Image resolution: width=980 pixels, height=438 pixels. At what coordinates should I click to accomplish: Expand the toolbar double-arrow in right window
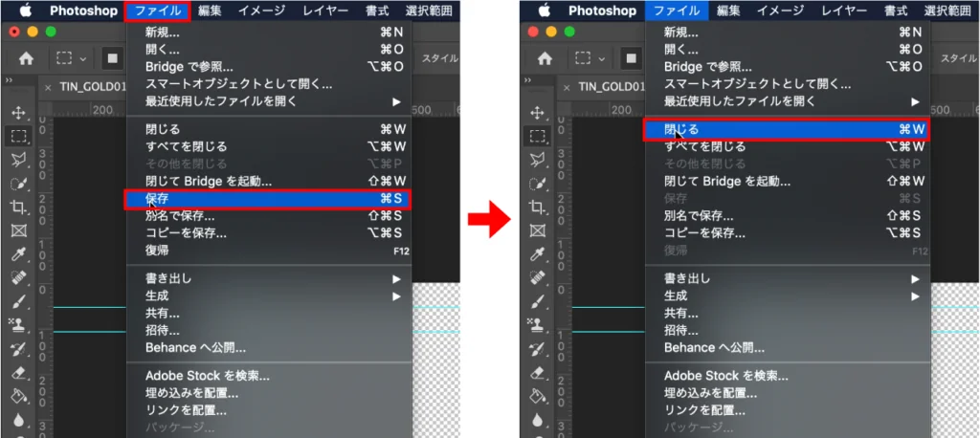click(x=528, y=80)
